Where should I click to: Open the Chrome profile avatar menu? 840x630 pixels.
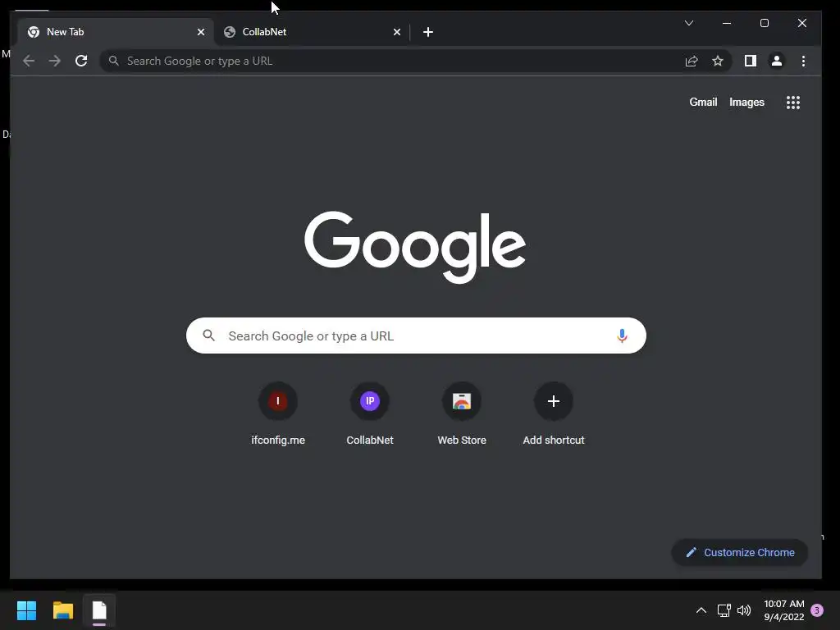point(777,61)
